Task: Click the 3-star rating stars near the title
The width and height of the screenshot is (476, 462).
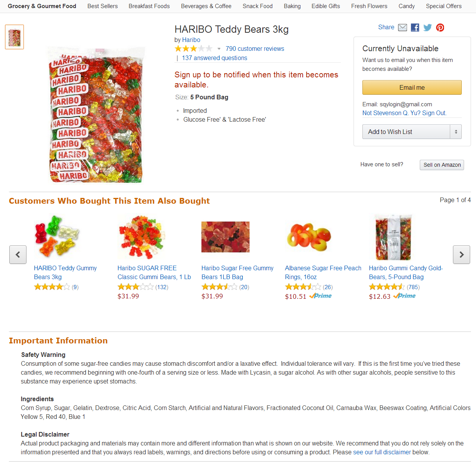Action: [193, 48]
